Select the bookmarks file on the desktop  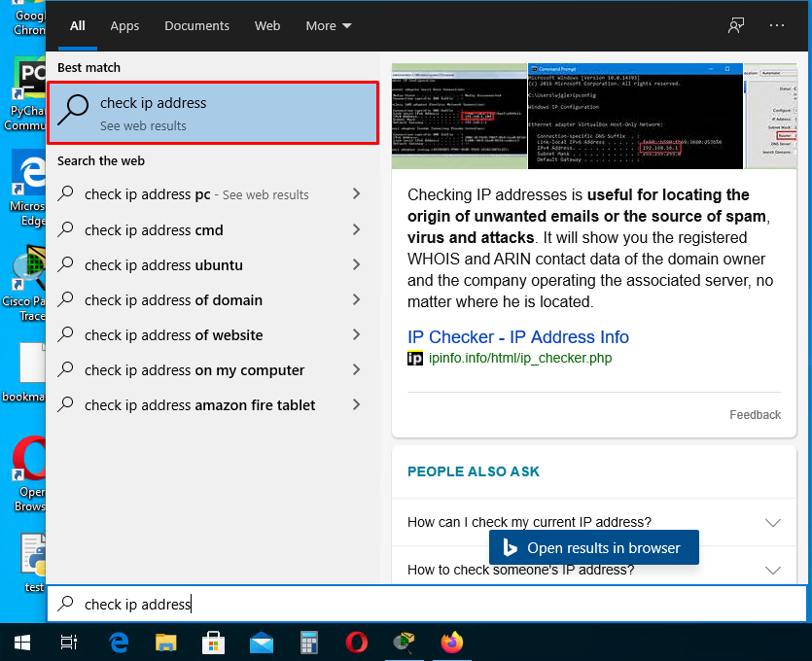tap(23, 372)
